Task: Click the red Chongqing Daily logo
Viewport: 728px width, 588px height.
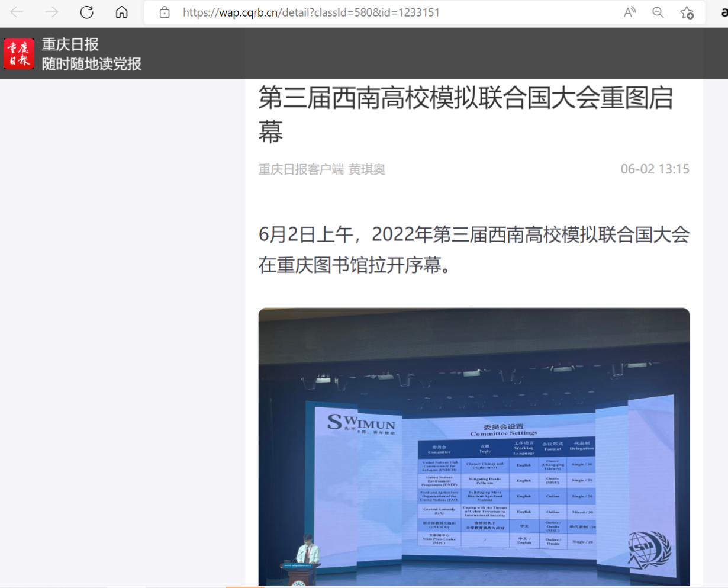Action: [19, 54]
